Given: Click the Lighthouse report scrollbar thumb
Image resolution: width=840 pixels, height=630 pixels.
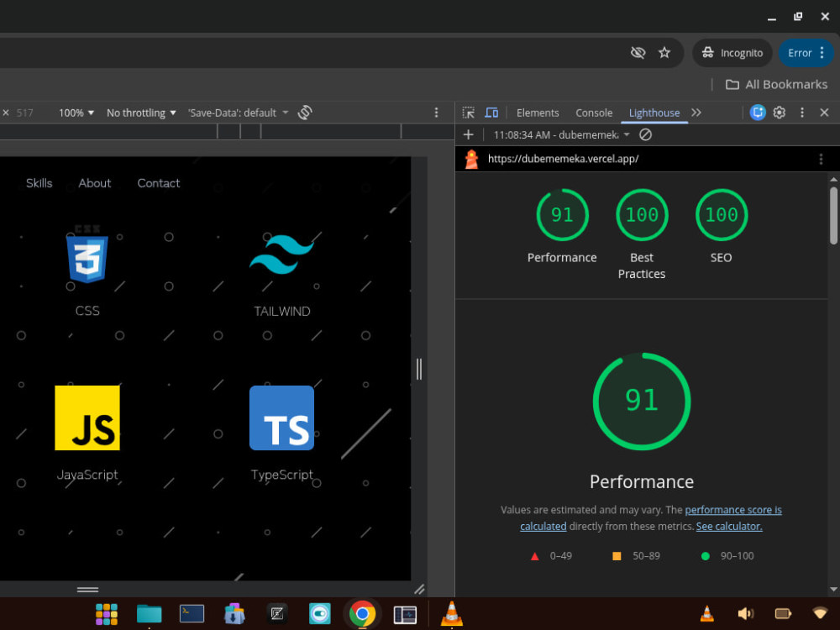Looking at the screenshot, I should tap(833, 215).
